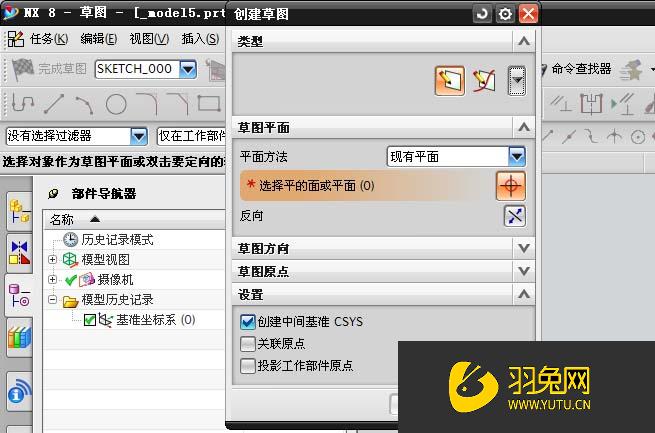Select the 模型视图 tree item

click(106, 260)
